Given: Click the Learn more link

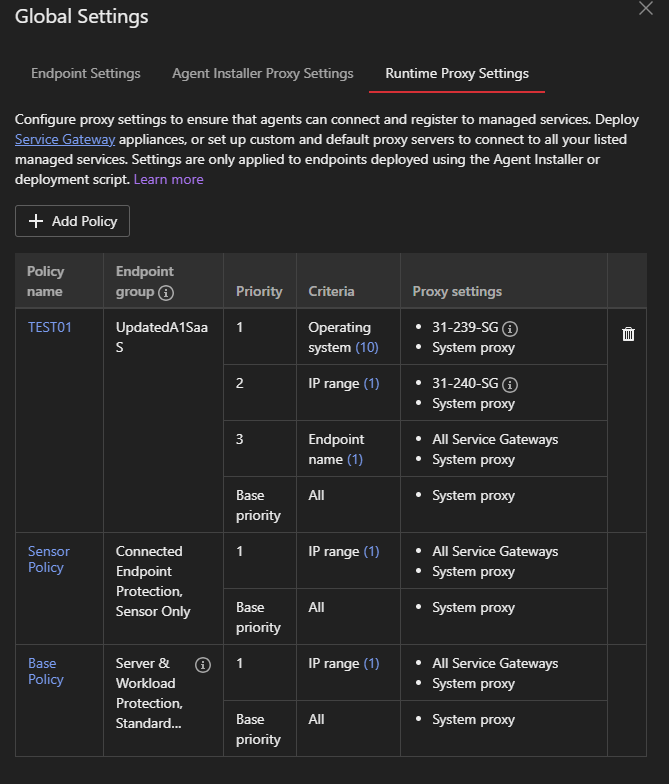Looking at the screenshot, I should [168, 180].
